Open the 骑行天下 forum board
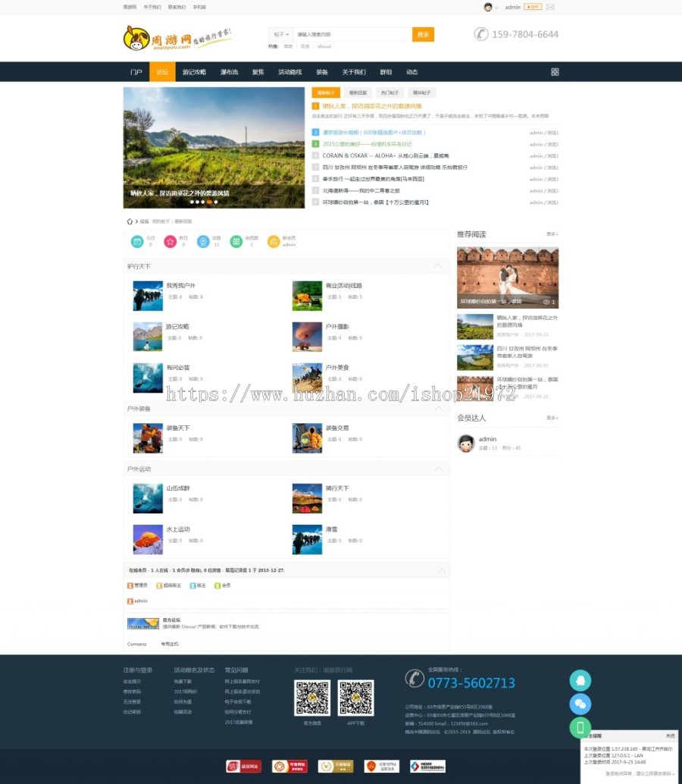Viewport: 682px width, 784px height. (x=337, y=488)
